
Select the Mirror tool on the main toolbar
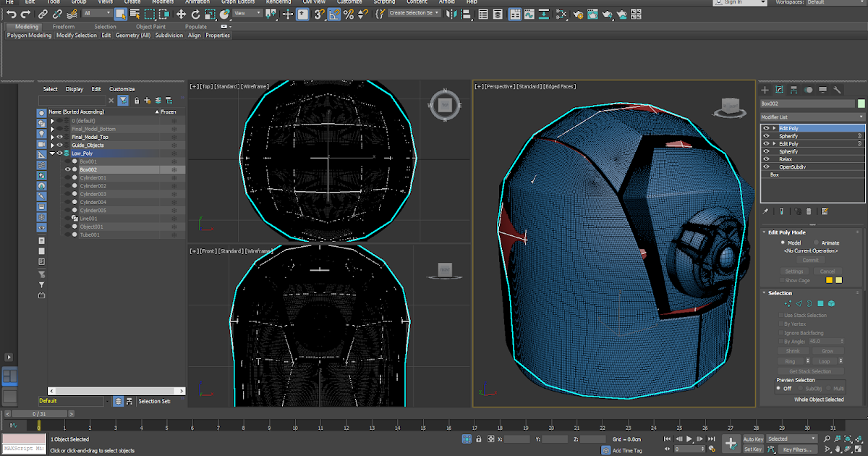tap(451, 14)
